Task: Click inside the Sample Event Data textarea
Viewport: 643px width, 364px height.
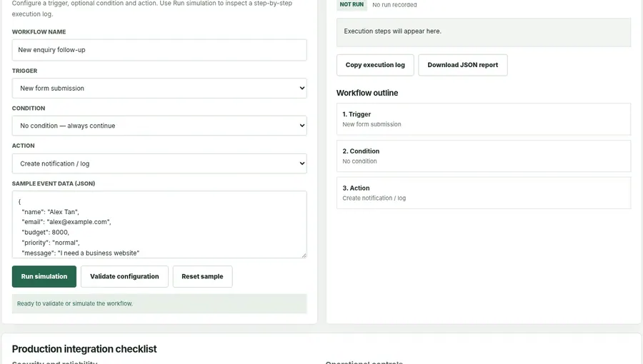Action: click(x=159, y=224)
